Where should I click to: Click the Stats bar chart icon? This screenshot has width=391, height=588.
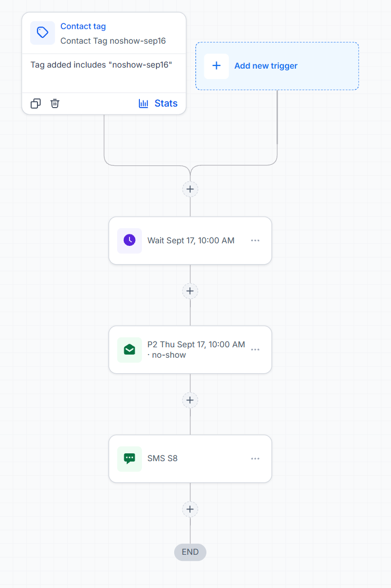143,103
